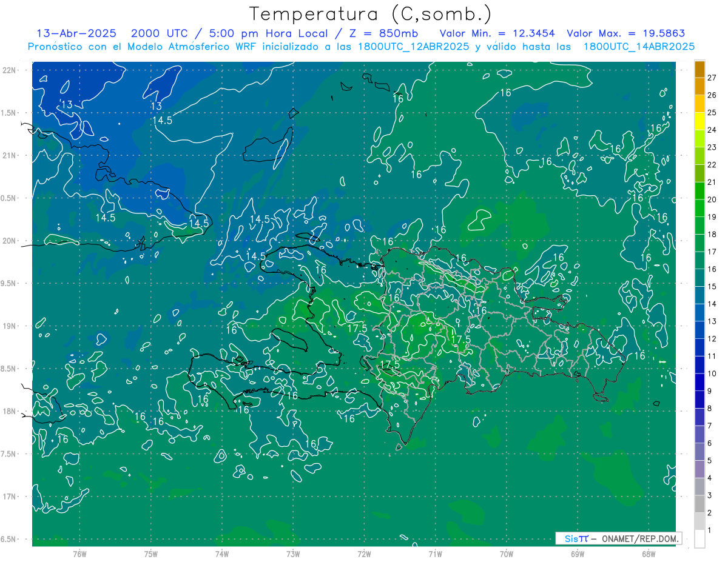The image size is (728, 562).
Task: Click the Valor Min. = 12.3454 readout
Action: (x=497, y=33)
